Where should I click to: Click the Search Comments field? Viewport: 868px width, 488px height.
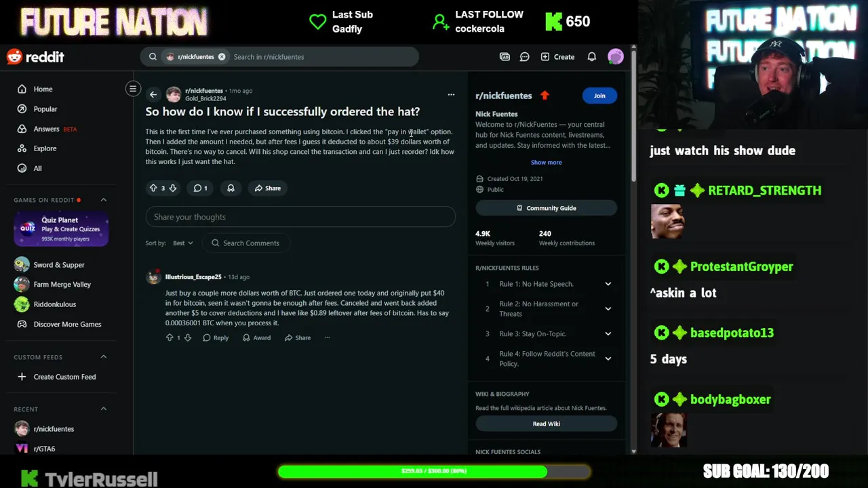(x=245, y=243)
